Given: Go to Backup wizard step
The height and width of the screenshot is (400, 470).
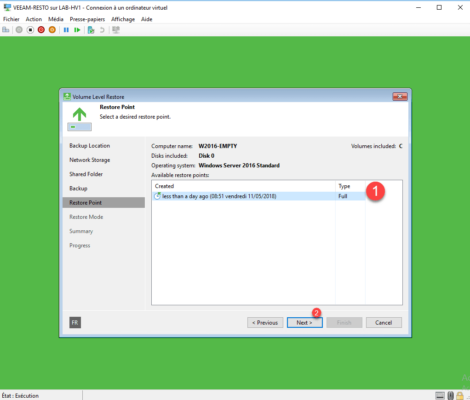Looking at the screenshot, I should (x=78, y=188).
